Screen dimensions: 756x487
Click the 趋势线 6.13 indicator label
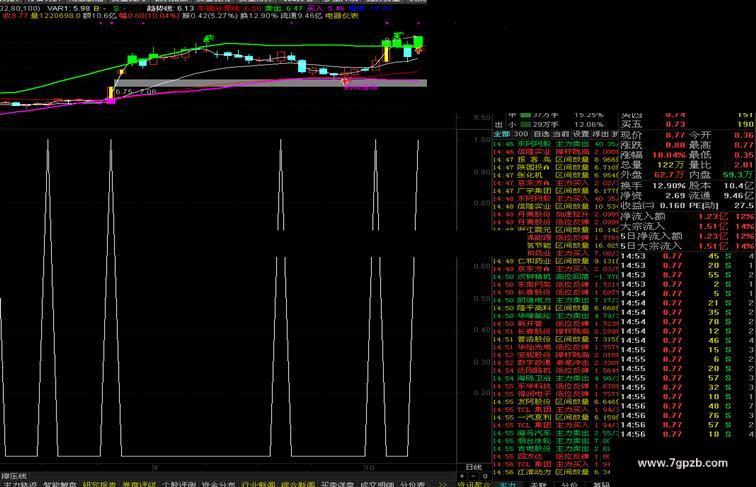point(171,8)
